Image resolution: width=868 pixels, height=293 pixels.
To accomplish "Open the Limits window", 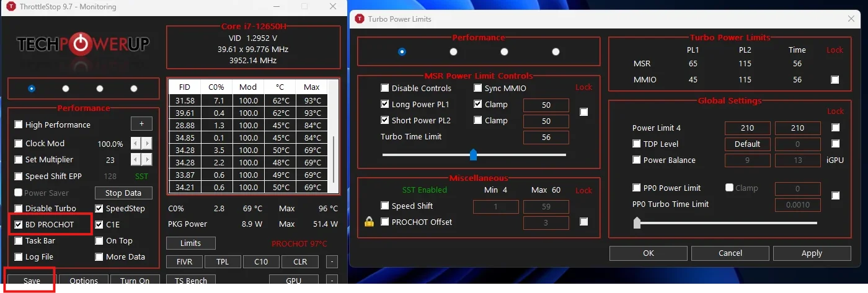I will point(191,243).
